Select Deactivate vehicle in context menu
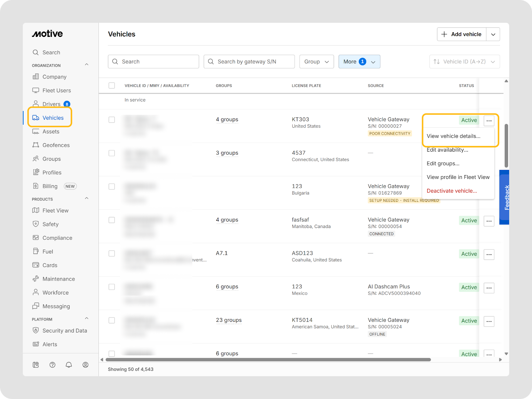The width and height of the screenshot is (532, 399). (452, 191)
